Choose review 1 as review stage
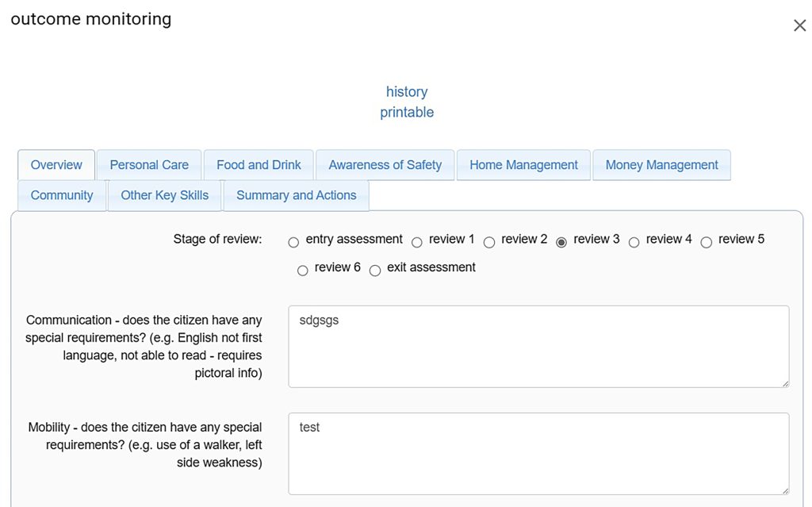 point(417,243)
